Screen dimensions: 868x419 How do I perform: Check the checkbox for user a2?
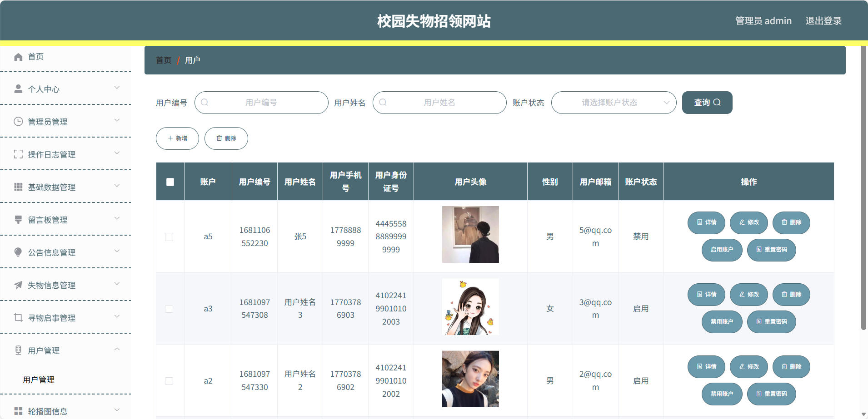coord(169,381)
